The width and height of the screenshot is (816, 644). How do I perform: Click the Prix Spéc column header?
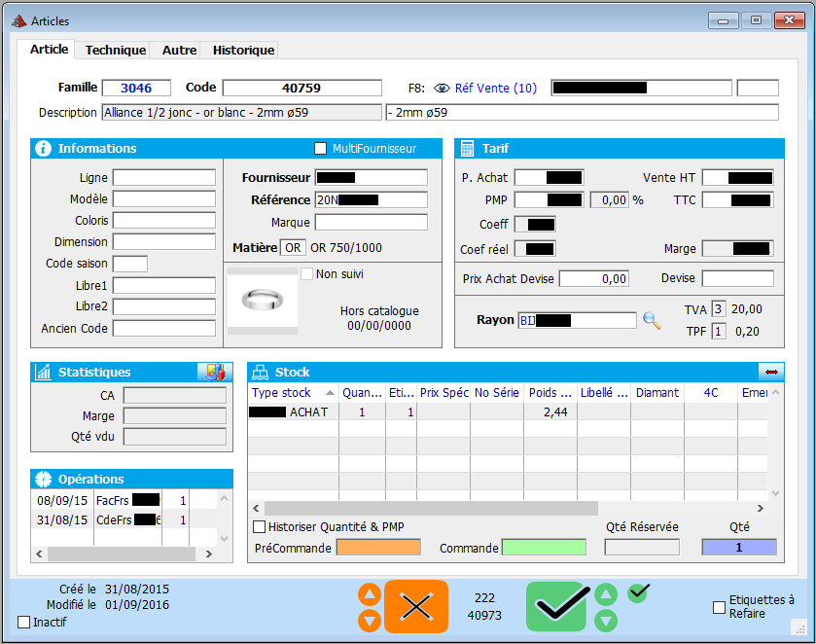(443, 393)
